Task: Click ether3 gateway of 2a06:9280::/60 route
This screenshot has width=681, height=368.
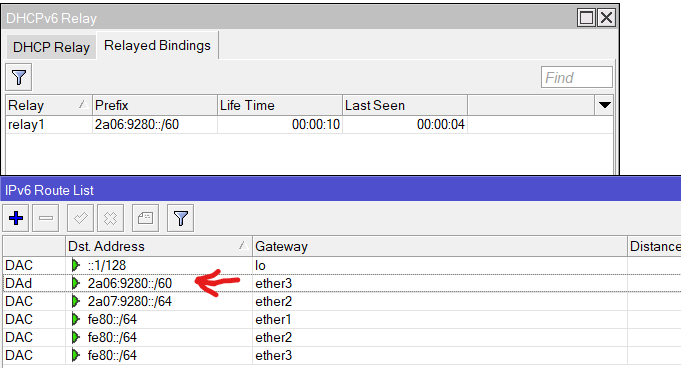Action: (x=440, y=283)
